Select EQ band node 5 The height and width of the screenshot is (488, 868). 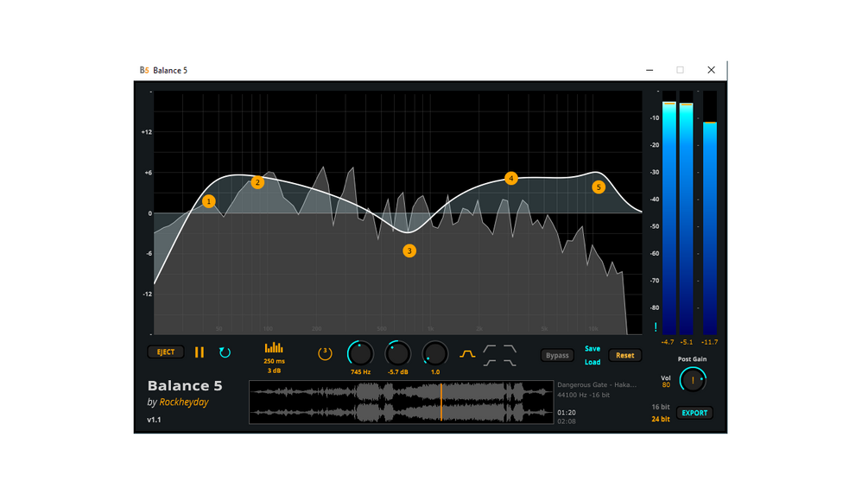[x=599, y=187]
